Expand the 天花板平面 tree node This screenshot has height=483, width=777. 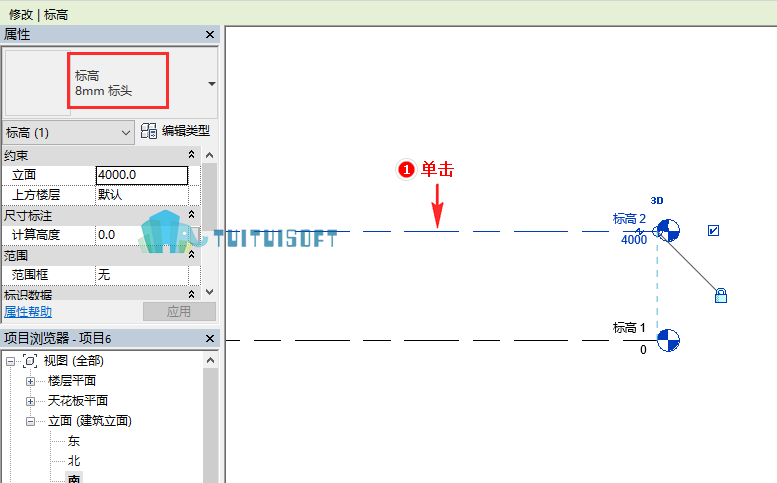point(30,401)
